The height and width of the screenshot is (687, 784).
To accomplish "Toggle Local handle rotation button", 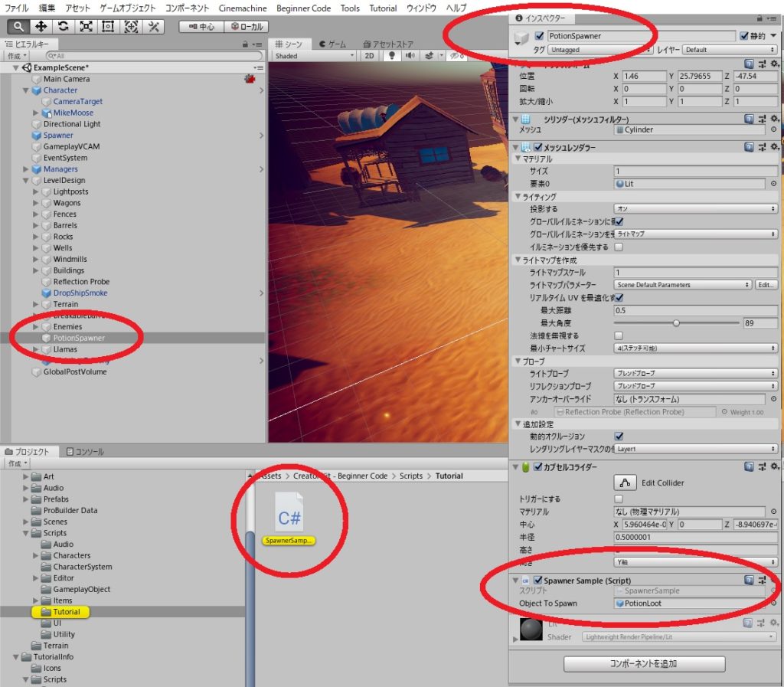I will pyautogui.click(x=247, y=27).
